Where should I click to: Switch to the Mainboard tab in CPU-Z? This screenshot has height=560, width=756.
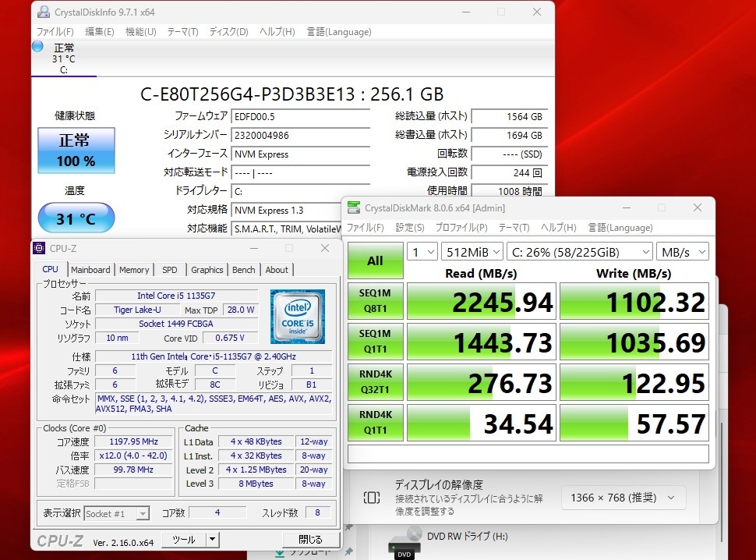[90, 270]
